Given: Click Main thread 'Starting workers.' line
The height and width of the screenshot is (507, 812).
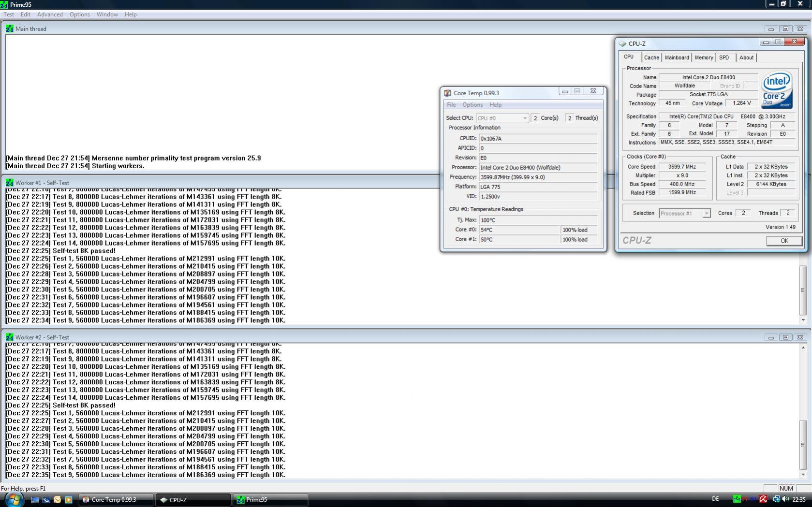Looking at the screenshot, I should 75,166.
